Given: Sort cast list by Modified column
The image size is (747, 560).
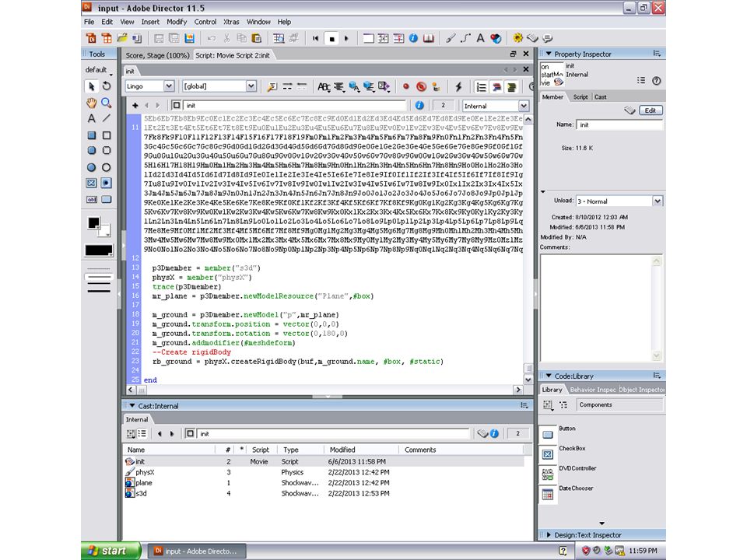Looking at the screenshot, I should (361, 450).
